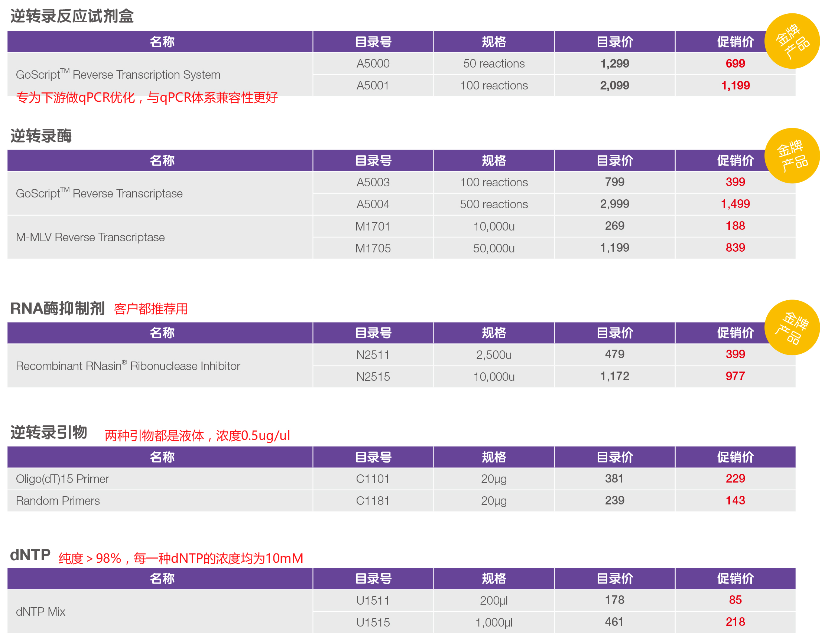This screenshot has width=825, height=644.
Task: Click the 金牌产品 badge beside 逆转录反应试剂盒 table
Action: [x=792, y=41]
